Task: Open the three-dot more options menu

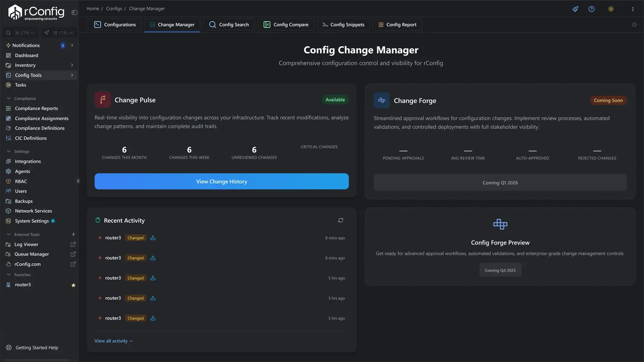Action: [633, 9]
